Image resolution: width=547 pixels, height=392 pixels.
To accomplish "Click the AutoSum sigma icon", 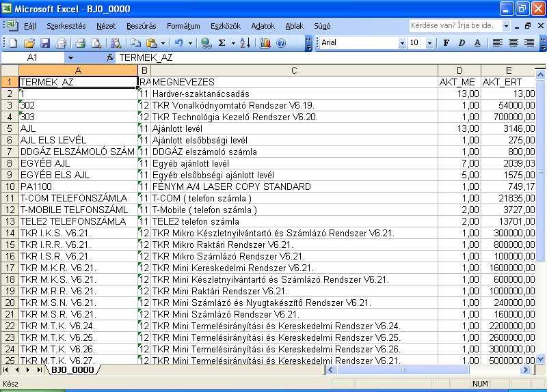I will tap(222, 43).
